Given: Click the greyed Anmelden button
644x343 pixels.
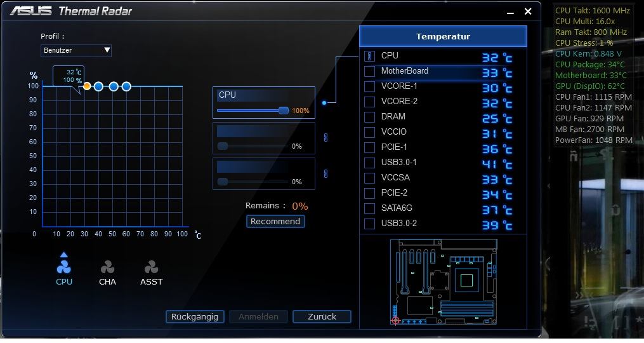Looking at the screenshot, I should (258, 317).
